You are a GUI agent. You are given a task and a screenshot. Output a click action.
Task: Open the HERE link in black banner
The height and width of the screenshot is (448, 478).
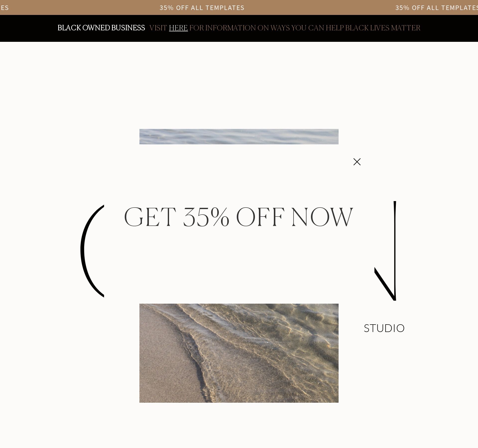(x=178, y=28)
